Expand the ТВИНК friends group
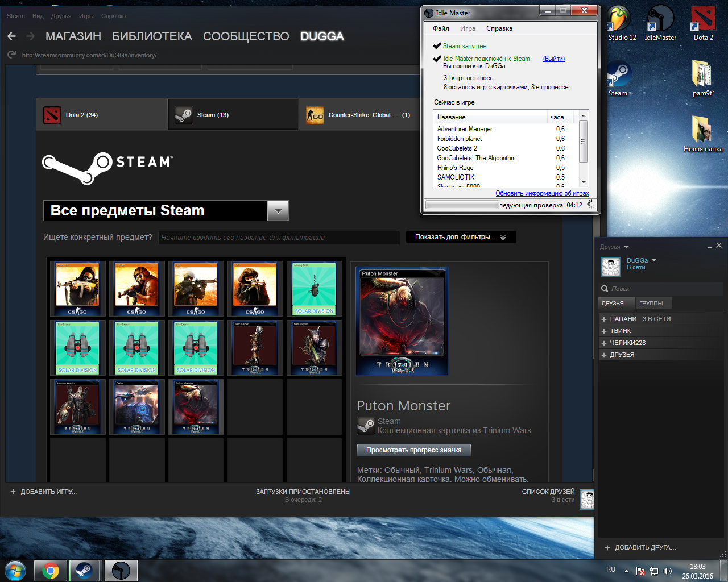 pos(604,331)
